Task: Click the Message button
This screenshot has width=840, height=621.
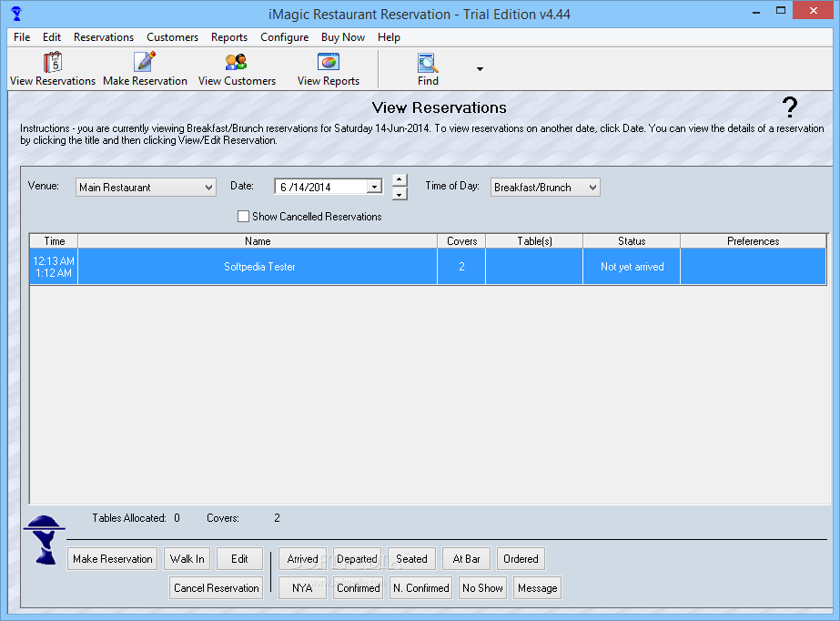Action: point(537,588)
